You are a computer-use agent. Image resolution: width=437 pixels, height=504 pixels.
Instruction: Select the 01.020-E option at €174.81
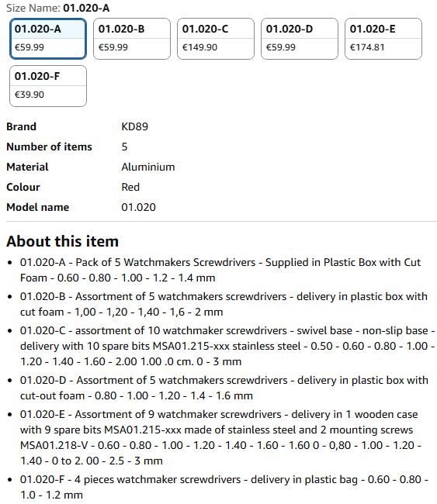383,39
